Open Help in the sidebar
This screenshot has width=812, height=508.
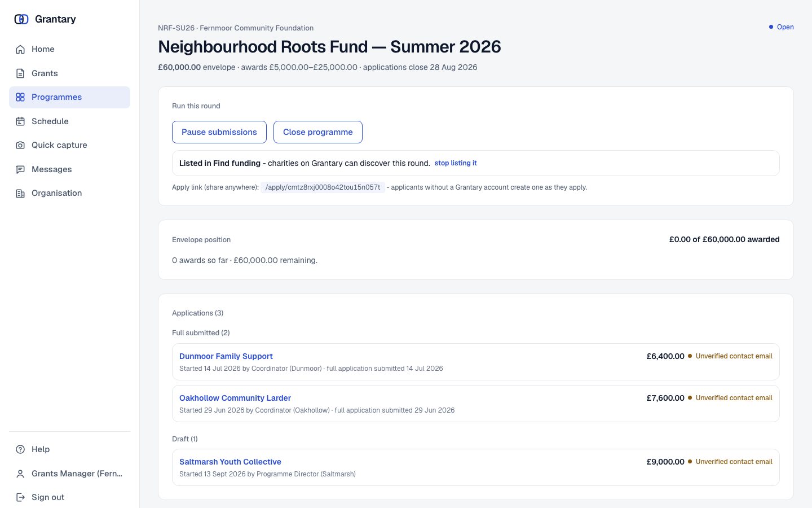point(69,449)
